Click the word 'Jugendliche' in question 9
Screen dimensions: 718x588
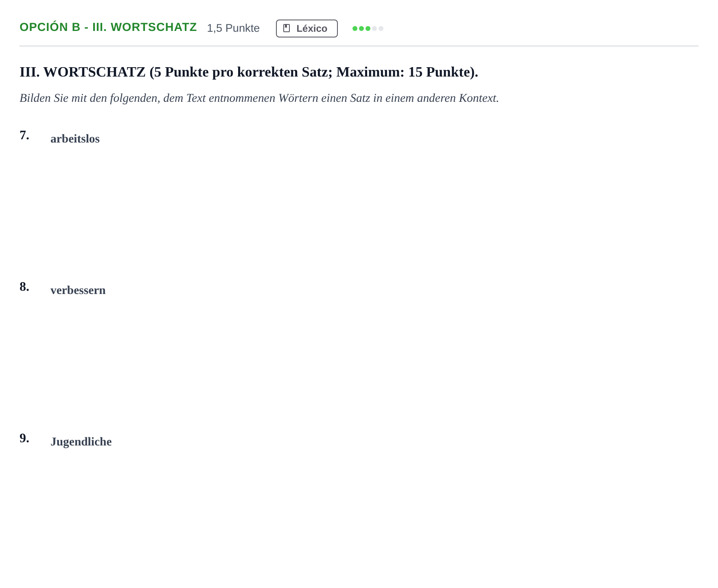tap(81, 442)
